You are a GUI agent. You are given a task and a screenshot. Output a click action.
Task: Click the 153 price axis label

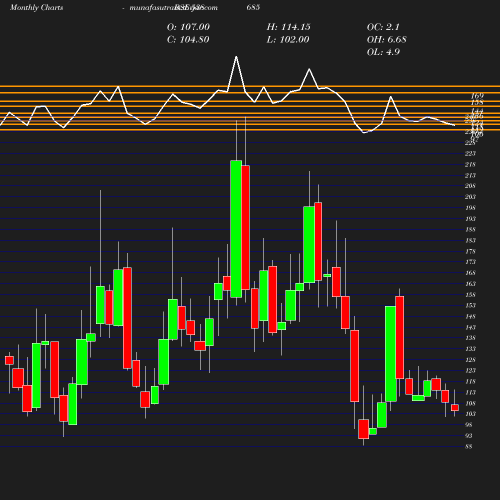470,306
